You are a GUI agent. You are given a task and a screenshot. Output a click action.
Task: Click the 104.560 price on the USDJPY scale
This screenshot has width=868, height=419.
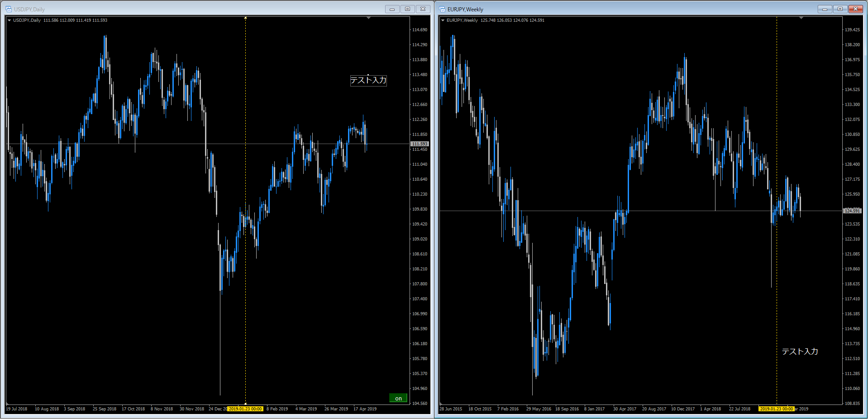(x=420, y=404)
